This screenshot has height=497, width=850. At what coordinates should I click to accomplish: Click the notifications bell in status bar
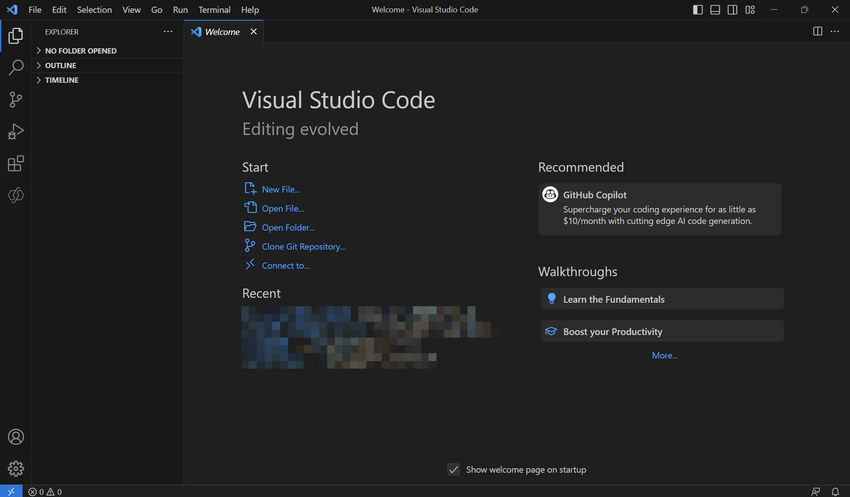tap(835, 491)
